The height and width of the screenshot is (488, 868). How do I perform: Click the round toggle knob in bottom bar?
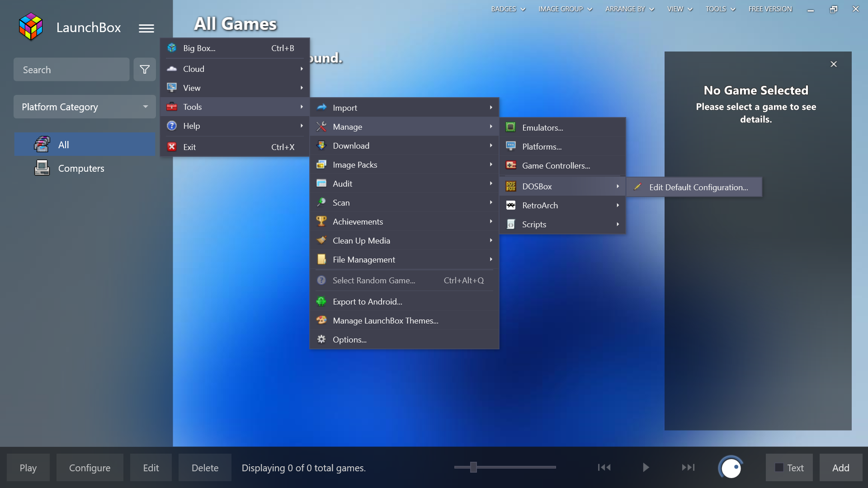[x=731, y=468]
